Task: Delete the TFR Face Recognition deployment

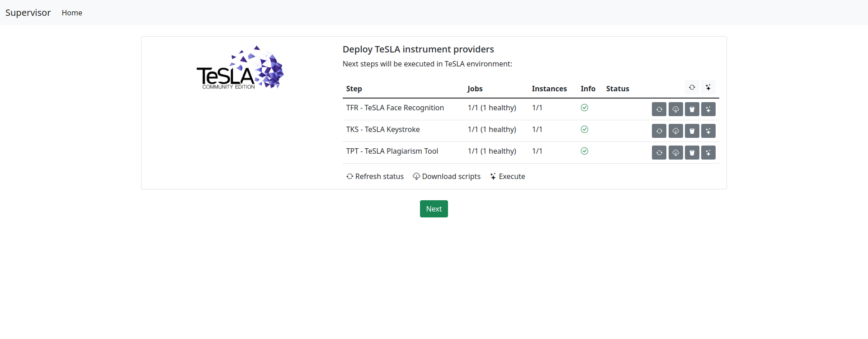Action: pos(692,109)
